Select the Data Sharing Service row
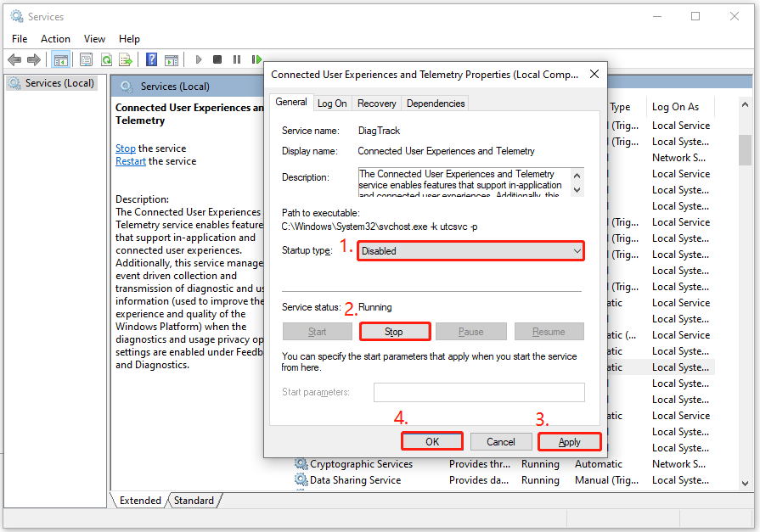760x532 pixels. 503,480
